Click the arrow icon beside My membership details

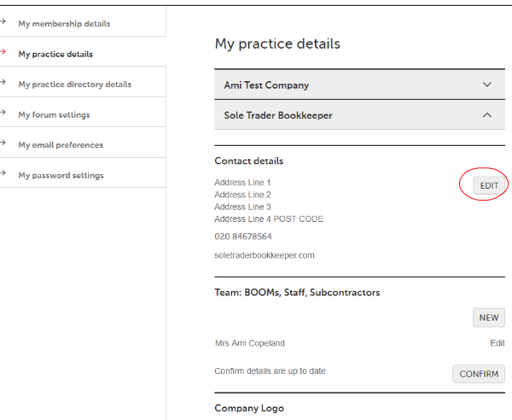pos(4,23)
